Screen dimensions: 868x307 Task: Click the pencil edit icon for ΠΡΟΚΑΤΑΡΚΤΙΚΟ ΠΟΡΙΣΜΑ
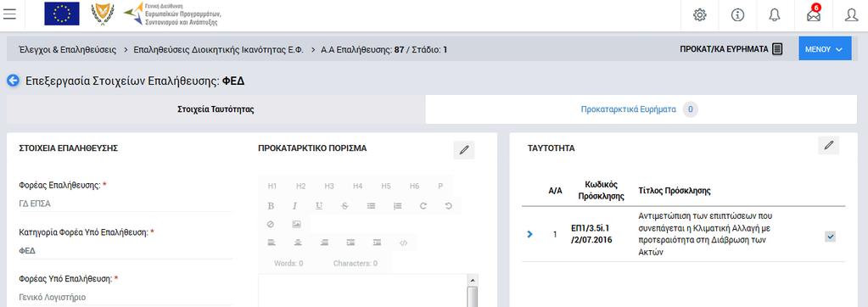coord(464,150)
